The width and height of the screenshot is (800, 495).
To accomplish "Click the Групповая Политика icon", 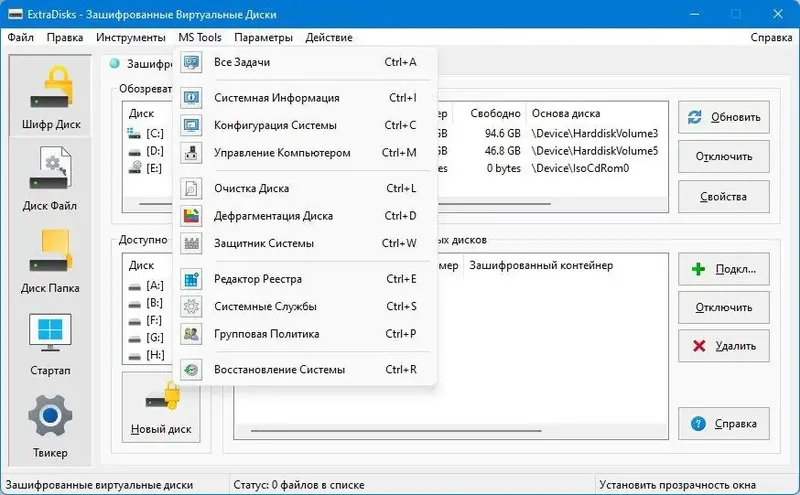I will pyautogui.click(x=191, y=334).
